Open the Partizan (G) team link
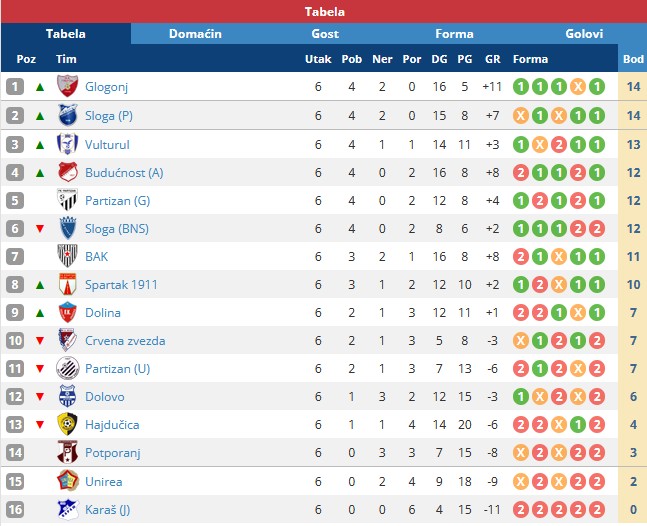Viewport: 647px width, 526px height. pos(118,201)
